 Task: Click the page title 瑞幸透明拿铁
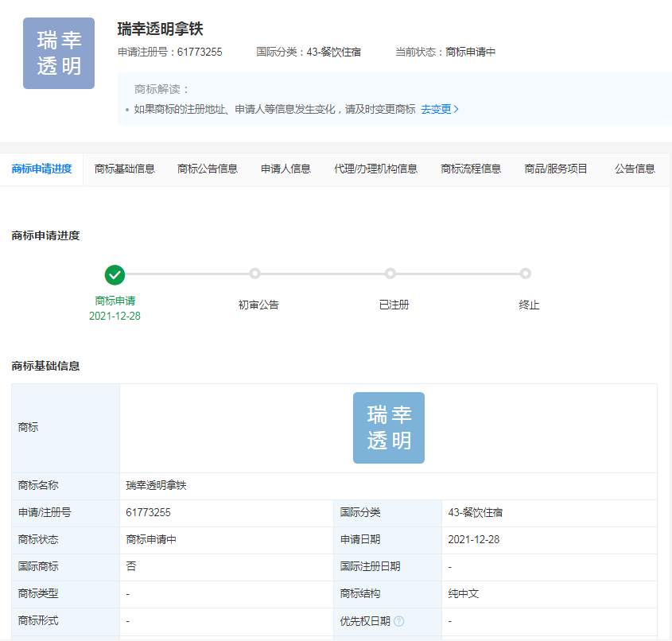(x=161, y=29)
